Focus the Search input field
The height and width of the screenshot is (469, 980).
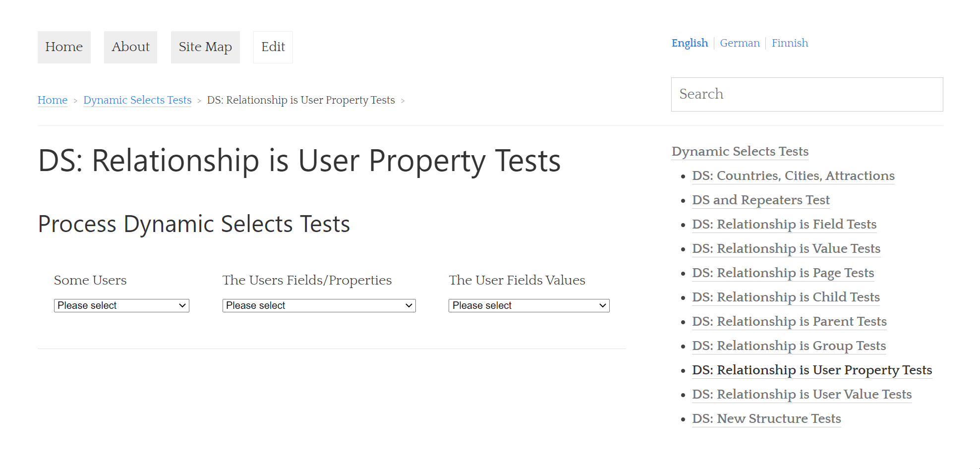807,94
